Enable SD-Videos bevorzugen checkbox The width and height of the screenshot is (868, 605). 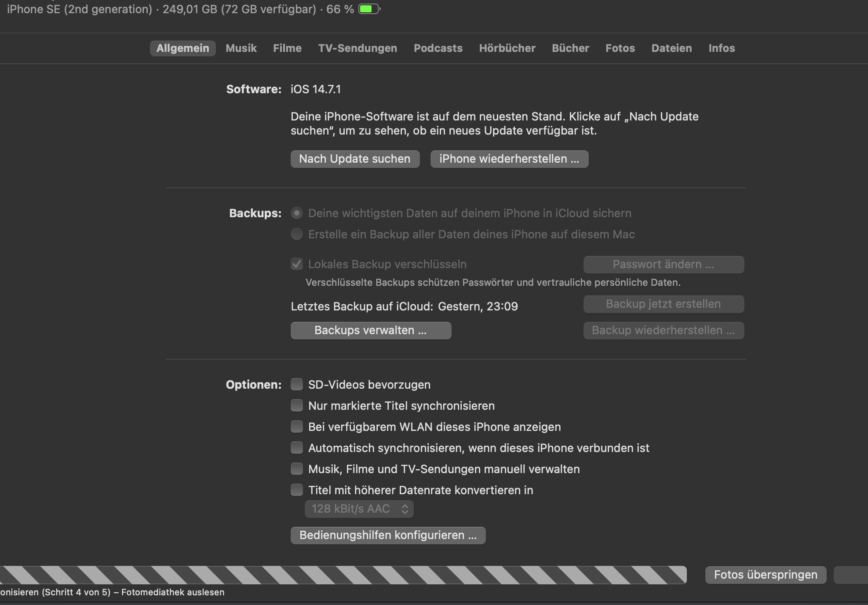click(297, 385)
